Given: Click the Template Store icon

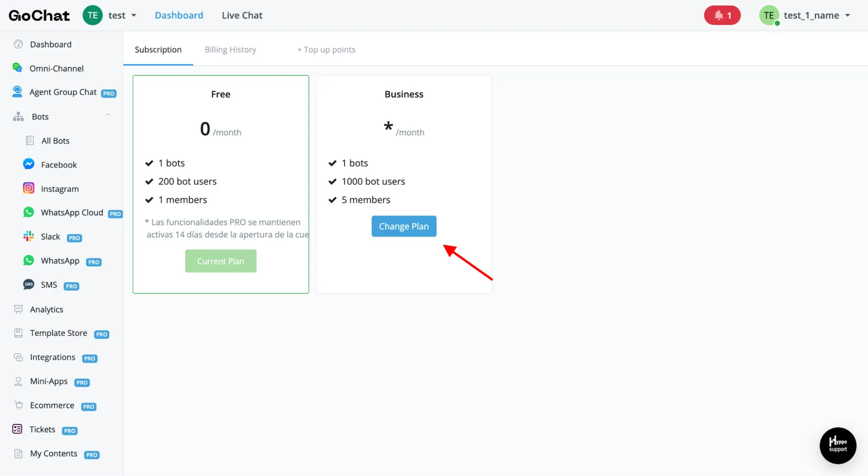Looking at the screenshot, I should (18, 333).
